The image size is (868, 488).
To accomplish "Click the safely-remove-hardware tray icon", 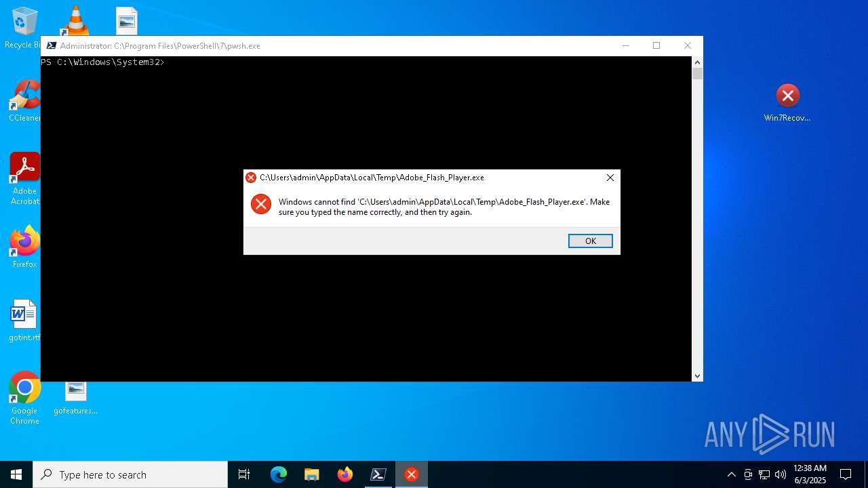I will pyautogui.click(x=748, y=474).
